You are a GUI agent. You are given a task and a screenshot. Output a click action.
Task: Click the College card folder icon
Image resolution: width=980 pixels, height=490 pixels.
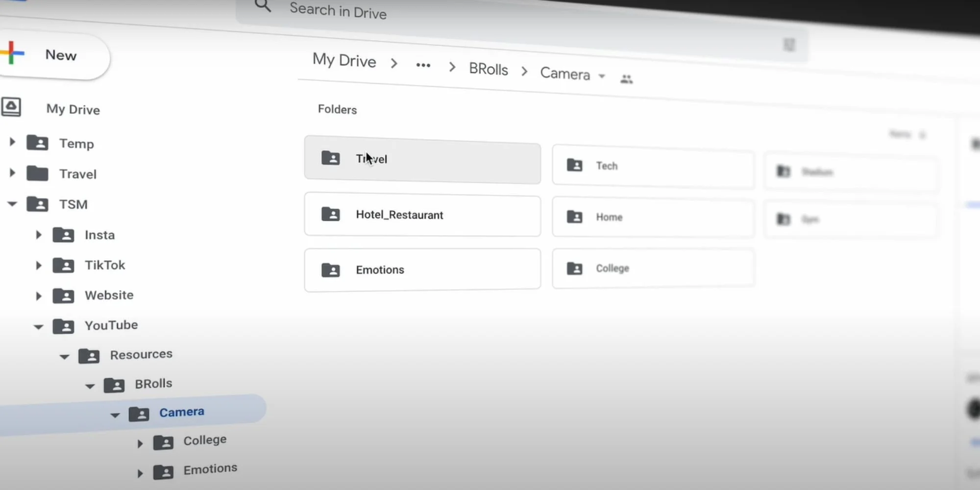point(575,268)
